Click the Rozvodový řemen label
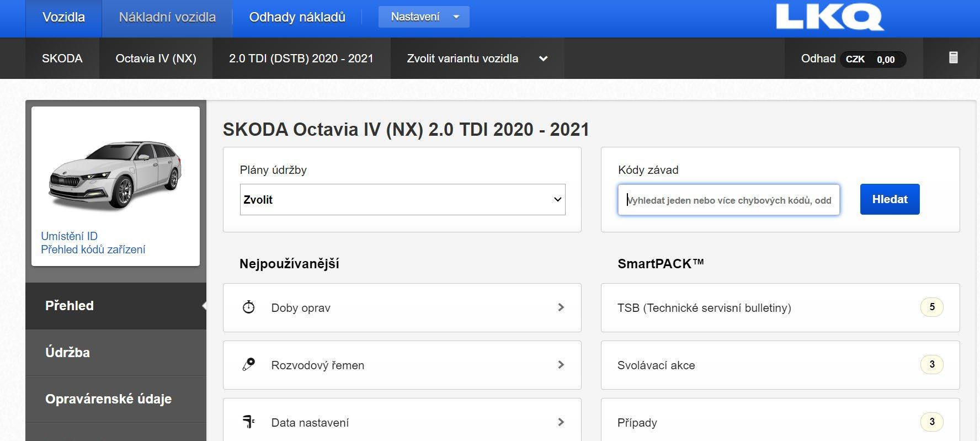The width and height of the screenshot is (980, 441). coord(318,365)
